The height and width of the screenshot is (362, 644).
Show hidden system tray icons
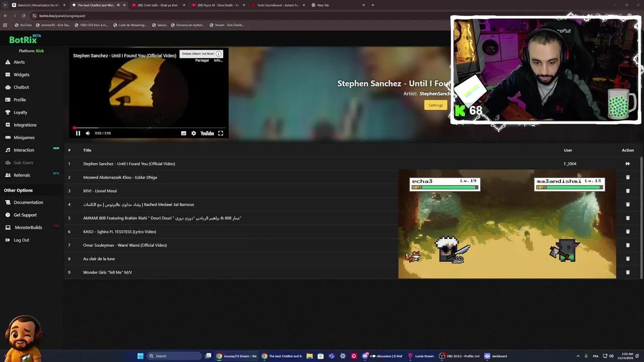click(578, 356)
